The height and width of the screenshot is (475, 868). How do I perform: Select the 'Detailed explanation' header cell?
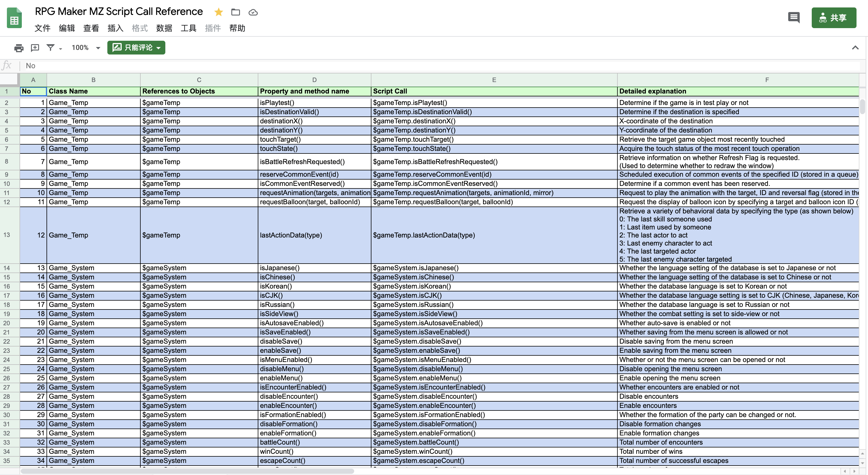[738, 91]
